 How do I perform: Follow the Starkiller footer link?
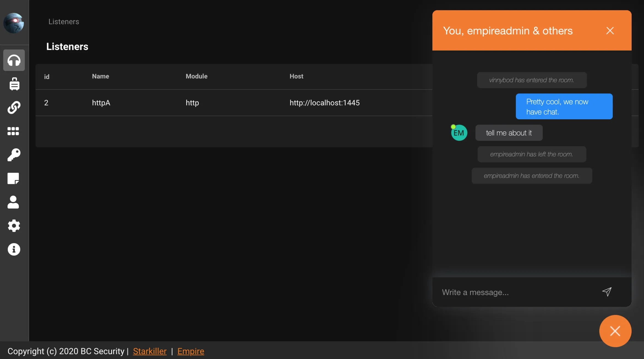click(x=150, y=351)
